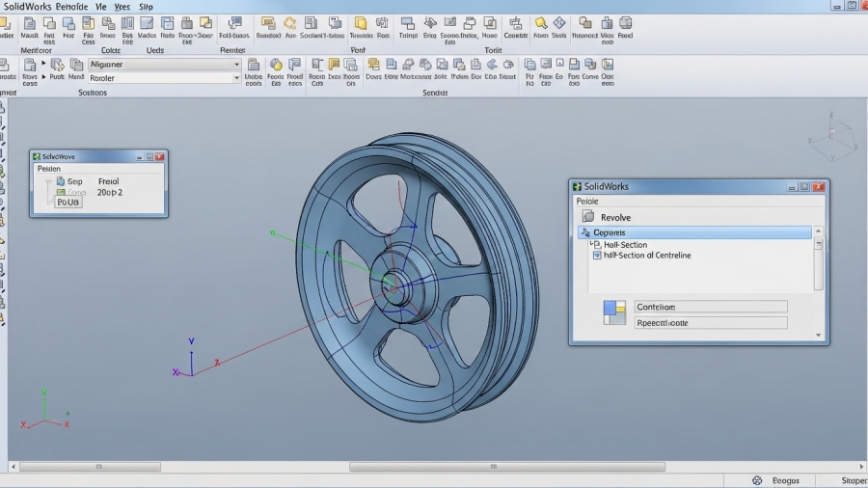Click the orange Aon icon in top toolbar

[289, 23]
